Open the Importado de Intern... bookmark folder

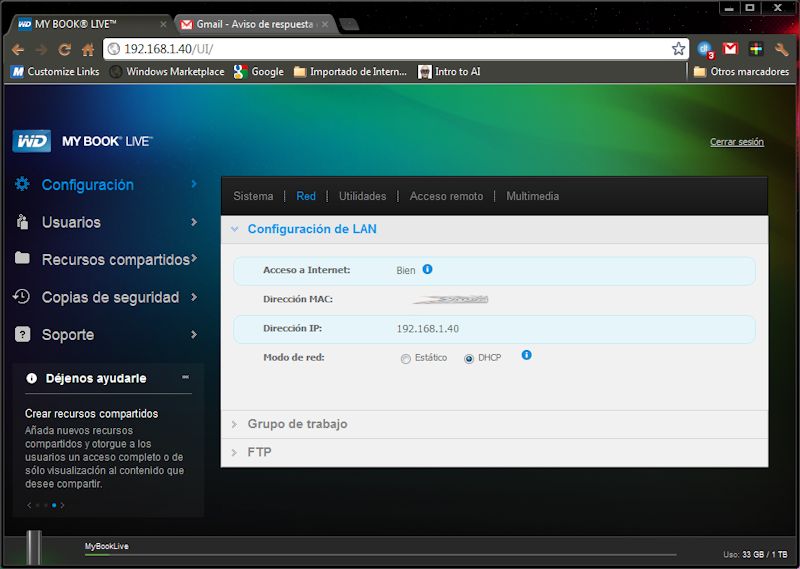click(351, 71)
